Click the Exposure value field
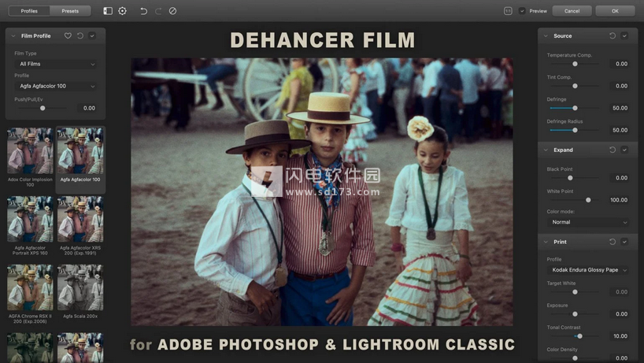 pyautogui.click(x=620, y=314)
